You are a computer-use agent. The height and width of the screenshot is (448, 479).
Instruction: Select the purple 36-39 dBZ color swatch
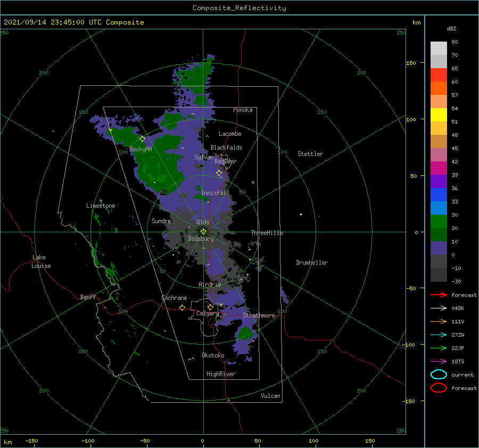pyautogui.click(x=439, y=182)
